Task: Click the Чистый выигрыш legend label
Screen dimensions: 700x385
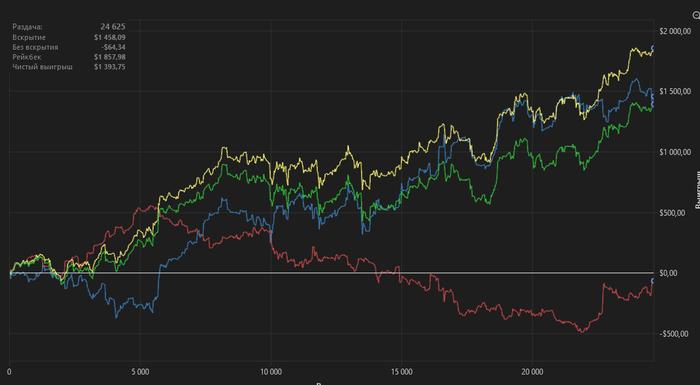Action: point(42,67)
